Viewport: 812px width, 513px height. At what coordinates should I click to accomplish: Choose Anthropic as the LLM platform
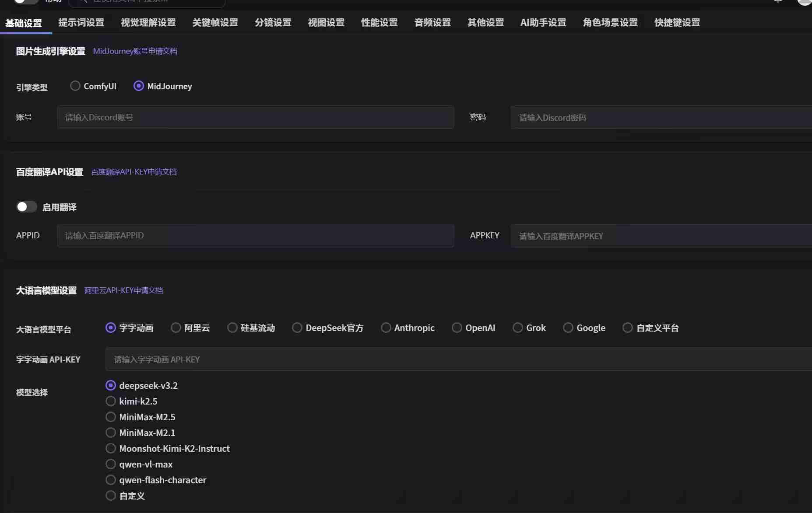pyautogui.click(x=386, y=328)
